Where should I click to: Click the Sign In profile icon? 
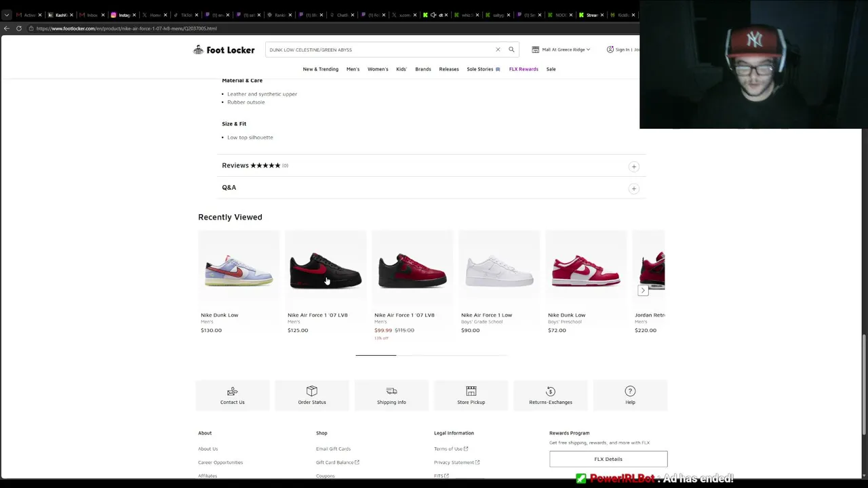(x=610, y=49)
